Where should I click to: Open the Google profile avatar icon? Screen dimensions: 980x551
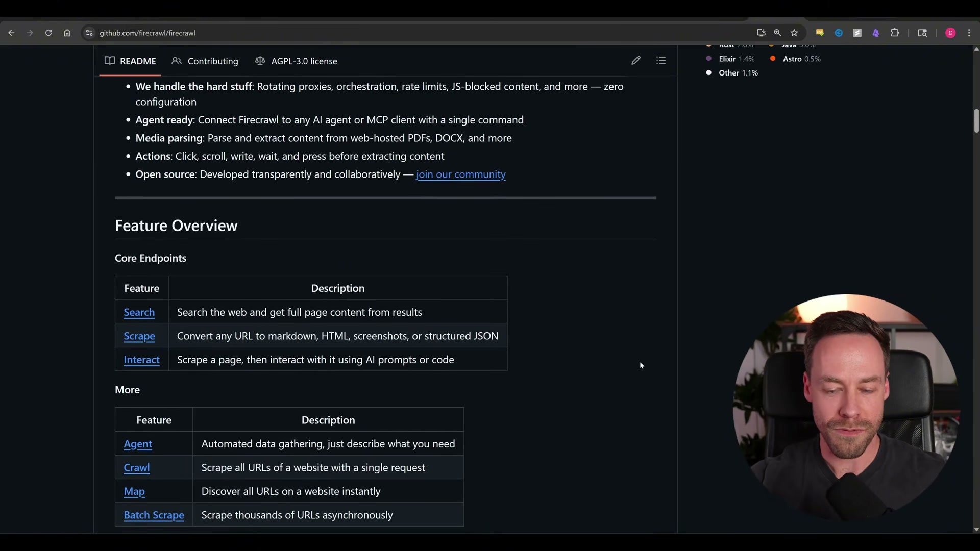tap(950, 32)
